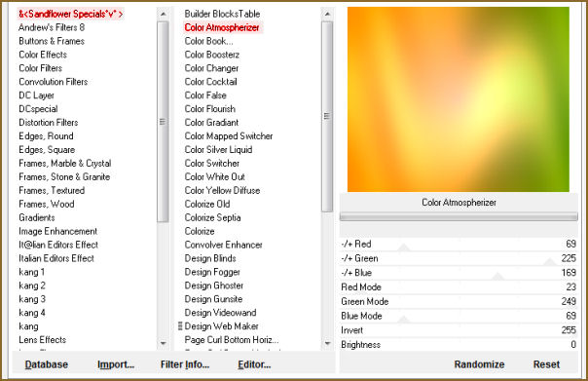
Task: Choose Colorize Septia filter
Action: (x=212, y=217)
